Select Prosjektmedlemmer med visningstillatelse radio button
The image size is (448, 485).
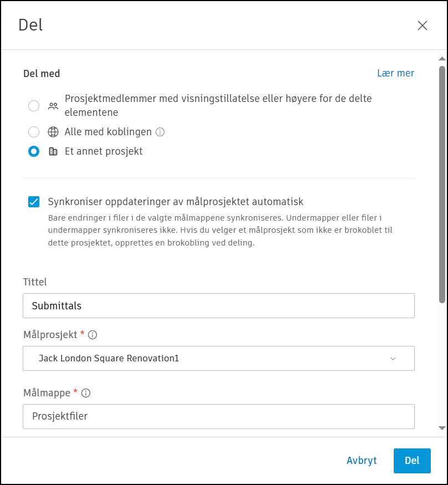(34, 106)
